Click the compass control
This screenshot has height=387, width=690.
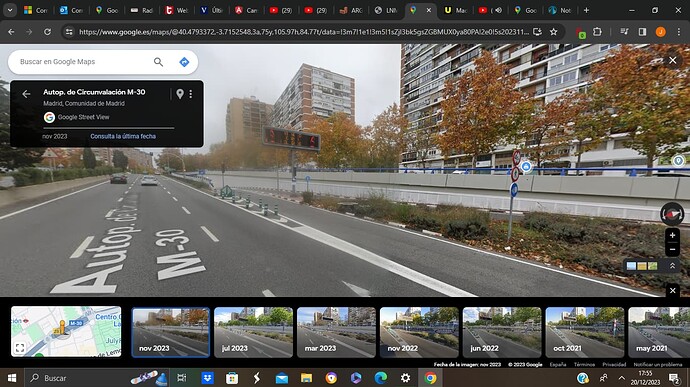(672, 214)
